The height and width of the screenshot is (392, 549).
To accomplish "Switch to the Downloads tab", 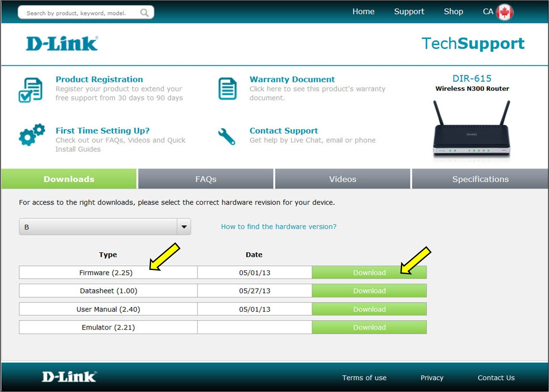I will coord(69,179).
